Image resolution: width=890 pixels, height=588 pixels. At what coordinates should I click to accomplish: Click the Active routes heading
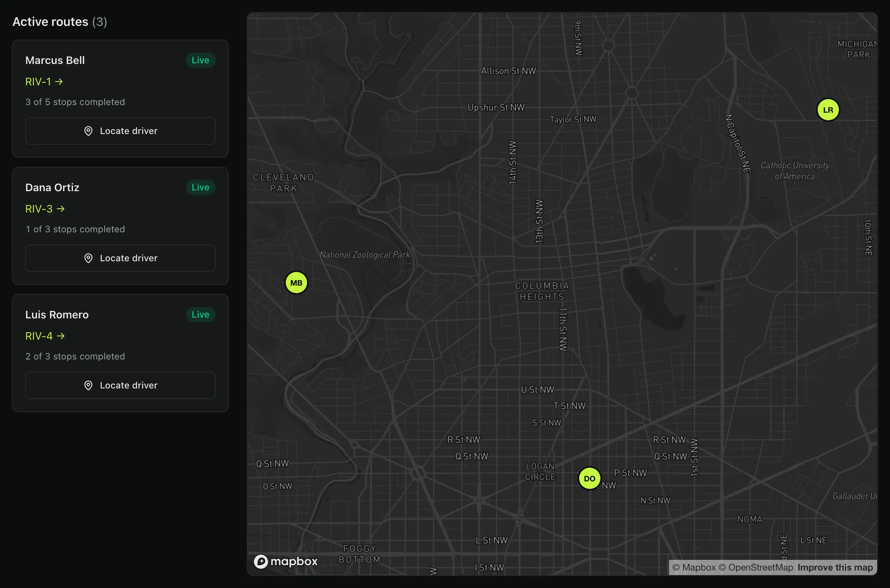[x=60, y=22]
